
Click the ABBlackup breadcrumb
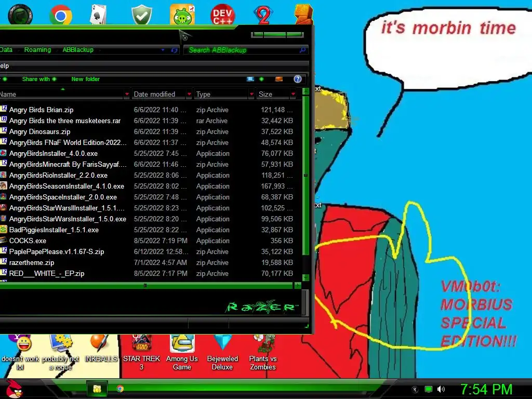[x=78, y=50]
